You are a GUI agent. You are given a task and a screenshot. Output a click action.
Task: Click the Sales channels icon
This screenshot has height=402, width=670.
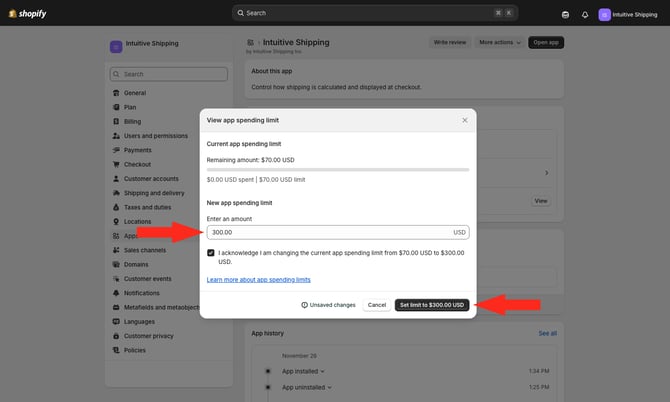tap(116, 250)
